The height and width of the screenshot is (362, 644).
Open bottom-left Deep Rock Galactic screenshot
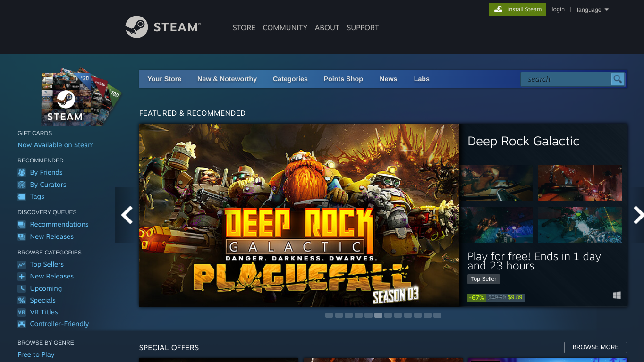click(x=496, y=225)
